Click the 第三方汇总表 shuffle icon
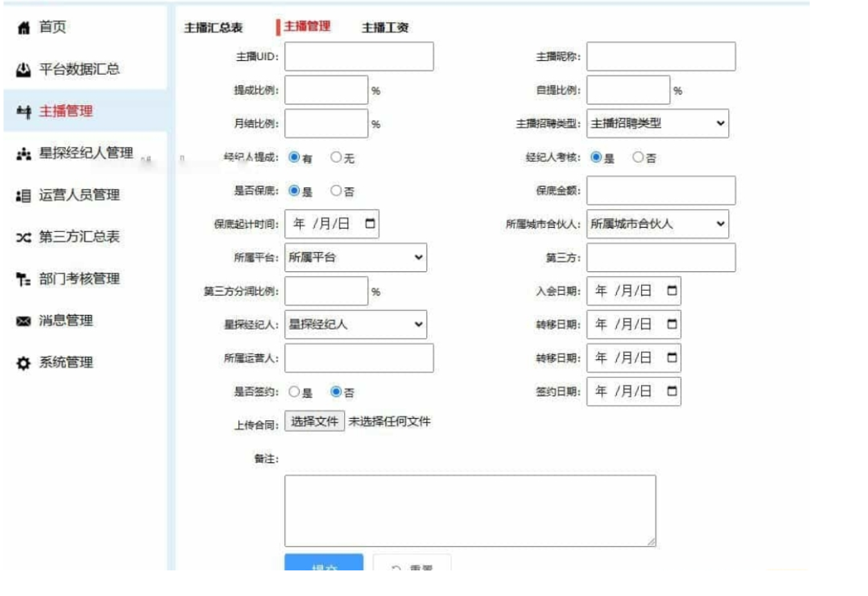868x596 pixels. click(24, 237)
